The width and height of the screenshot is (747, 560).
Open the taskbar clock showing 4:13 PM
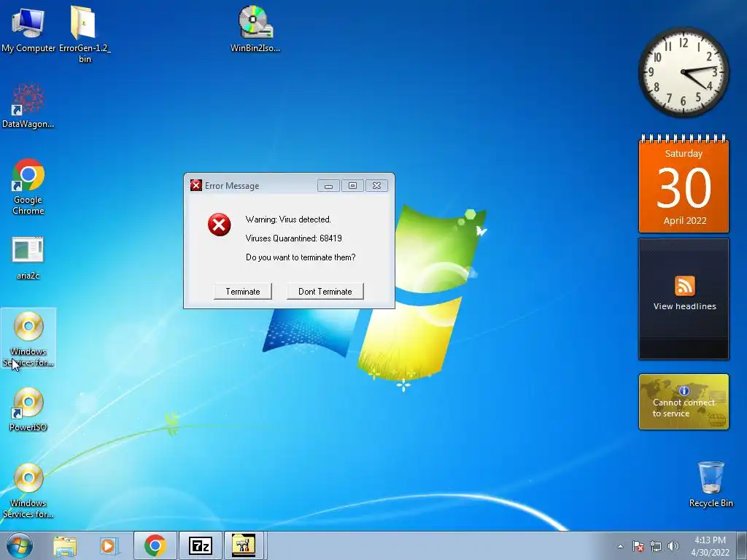[x=710, y=546]
